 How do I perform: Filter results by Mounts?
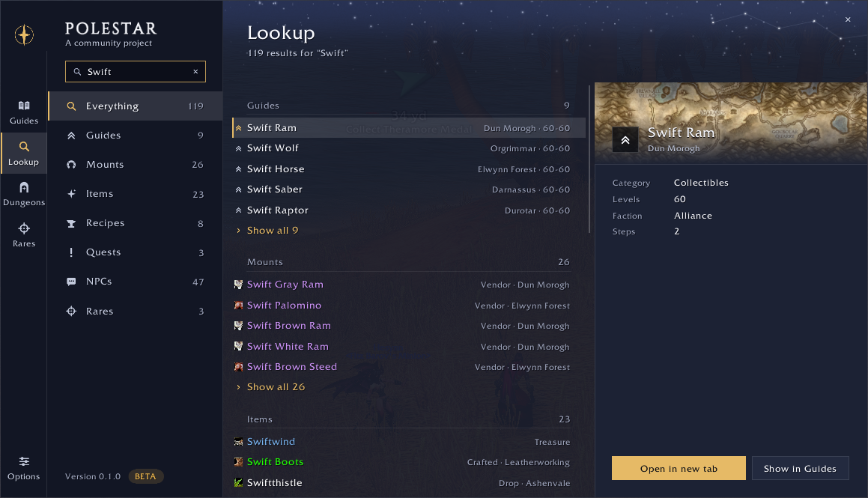[136, 165]
